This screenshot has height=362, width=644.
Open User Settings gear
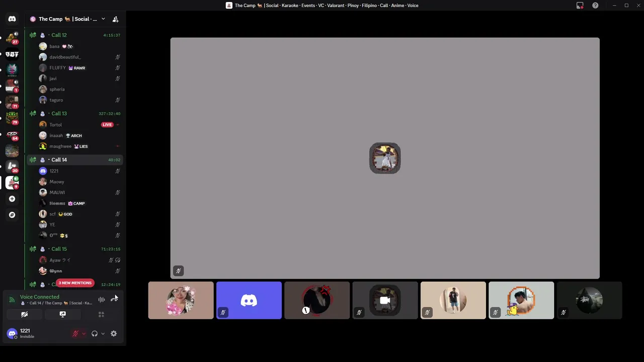pyautogui.click(x=114, y=334)
